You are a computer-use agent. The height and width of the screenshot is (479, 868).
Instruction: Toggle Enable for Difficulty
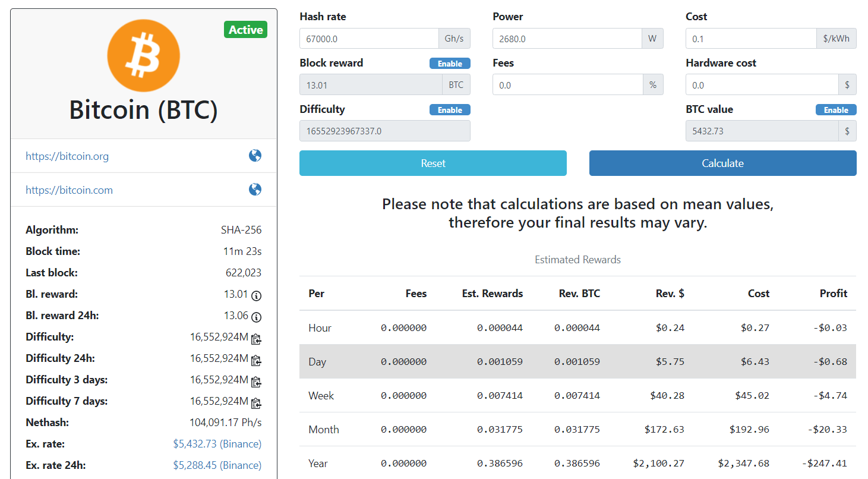[450, 109]
